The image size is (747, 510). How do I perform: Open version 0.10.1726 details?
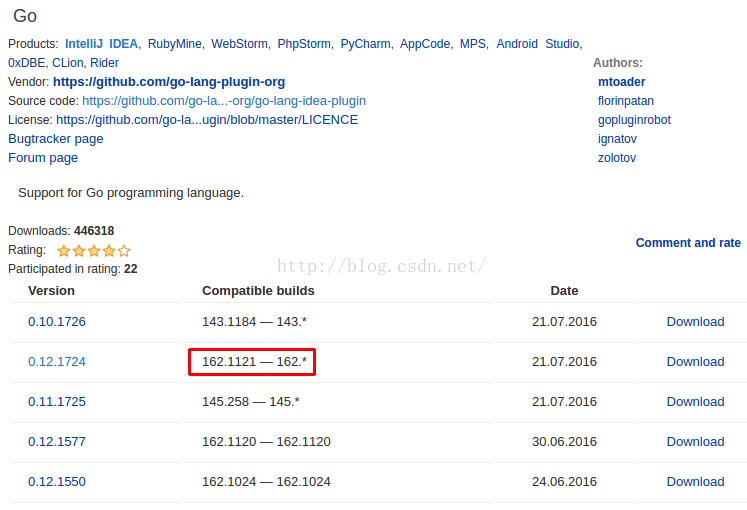(57, 322)
